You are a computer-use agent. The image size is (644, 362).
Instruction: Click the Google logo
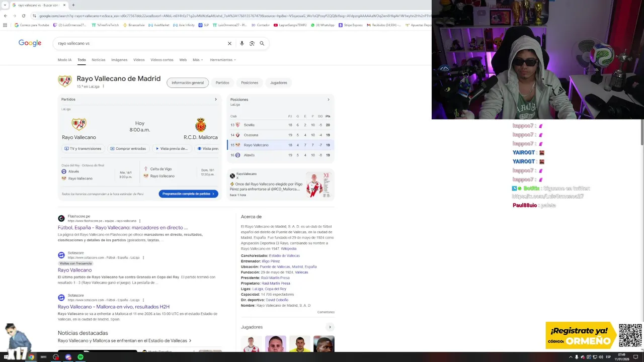click(30, 43)
